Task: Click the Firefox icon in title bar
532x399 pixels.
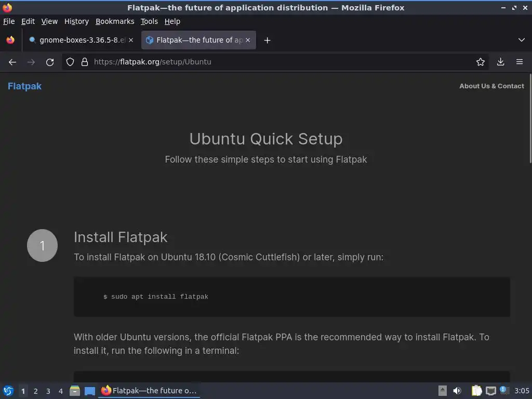Action: [x=7, y=7]
